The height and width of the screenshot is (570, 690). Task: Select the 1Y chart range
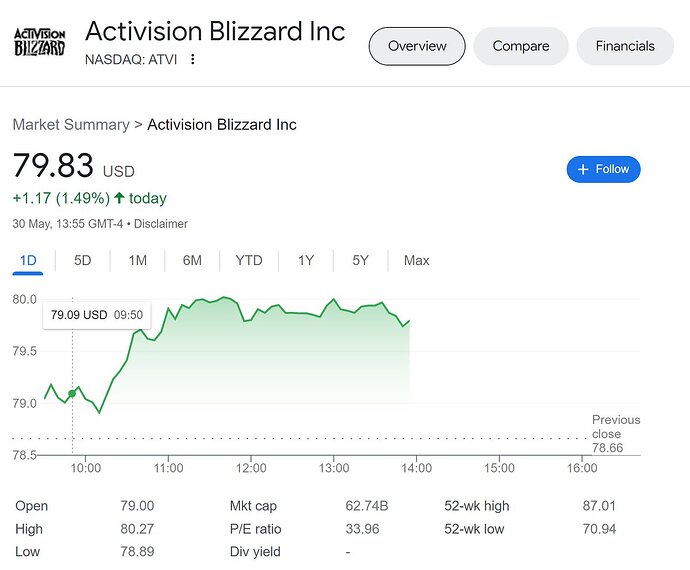click(306, 261)
